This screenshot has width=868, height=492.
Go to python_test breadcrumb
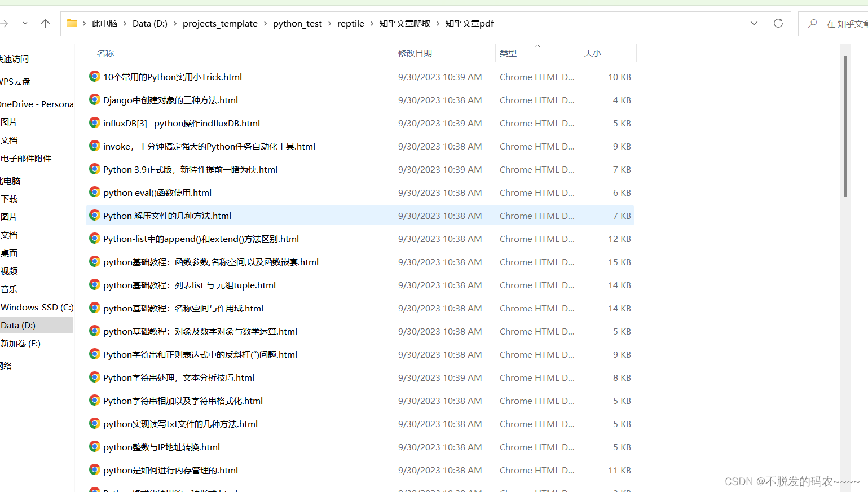(297, 23)
